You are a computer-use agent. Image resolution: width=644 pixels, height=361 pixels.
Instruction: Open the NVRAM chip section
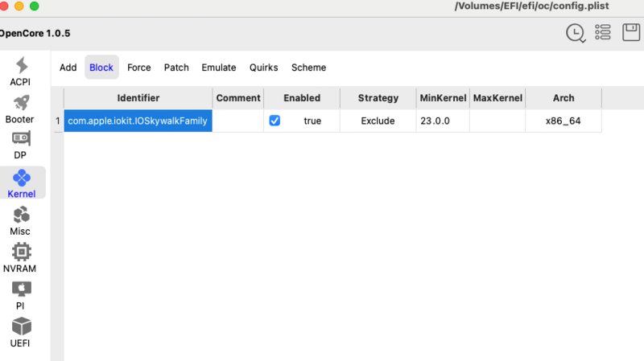point(21,257)
